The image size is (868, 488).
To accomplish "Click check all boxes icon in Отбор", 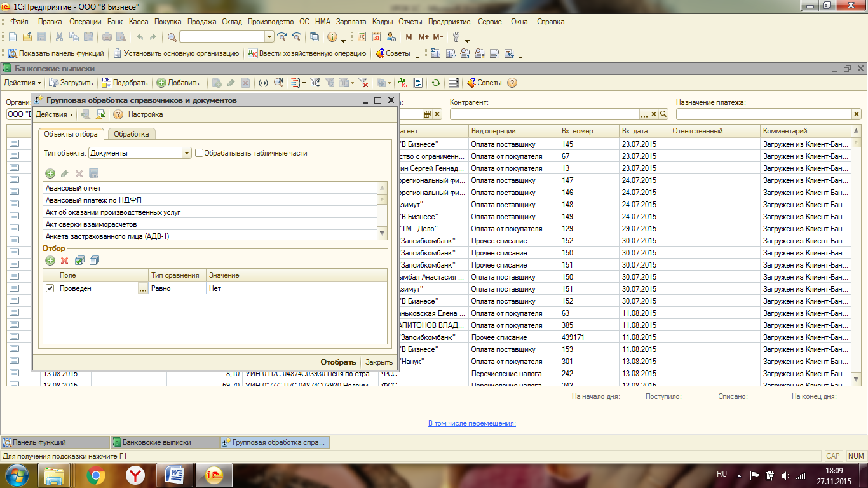I will pyautogui.click(x=79, y=261).
